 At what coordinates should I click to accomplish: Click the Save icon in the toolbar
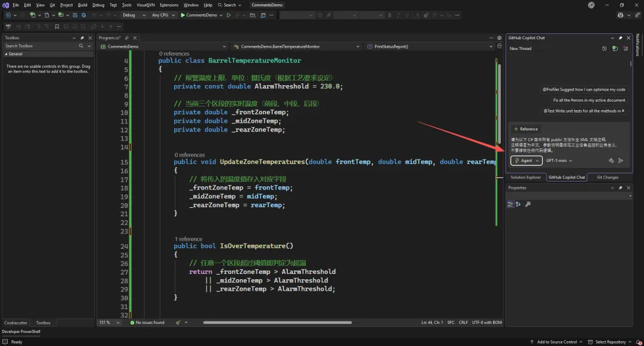pos(75,15)
